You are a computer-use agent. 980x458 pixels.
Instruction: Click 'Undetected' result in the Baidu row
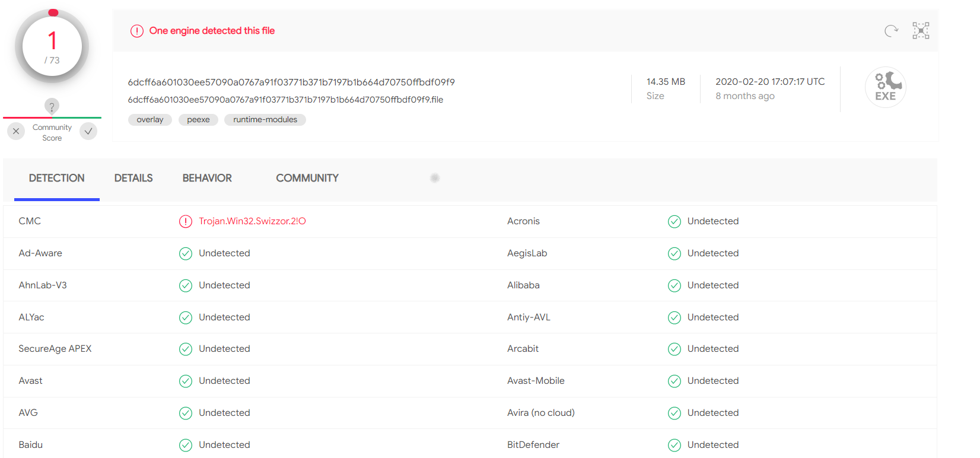[224, 445]
